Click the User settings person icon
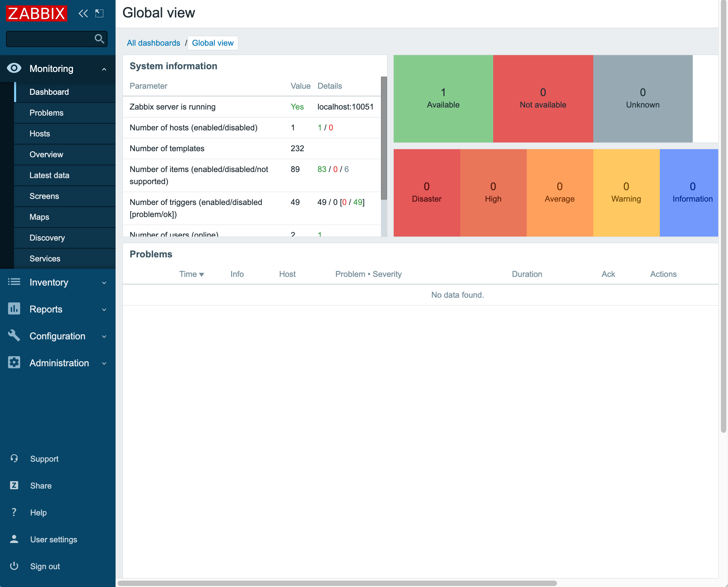728x587 pixels. (14, 539)
